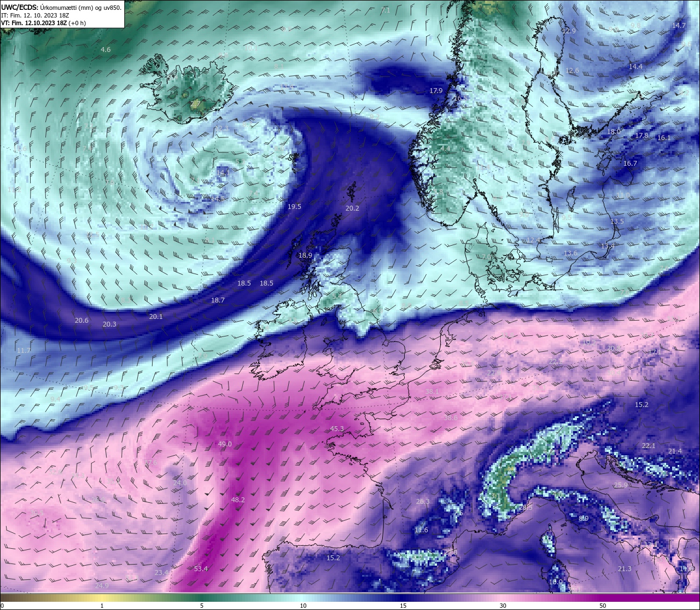Screen dimensions: 700x610
Task: Click the color scale tick labeled 1
Action: (x=102, y=606)
